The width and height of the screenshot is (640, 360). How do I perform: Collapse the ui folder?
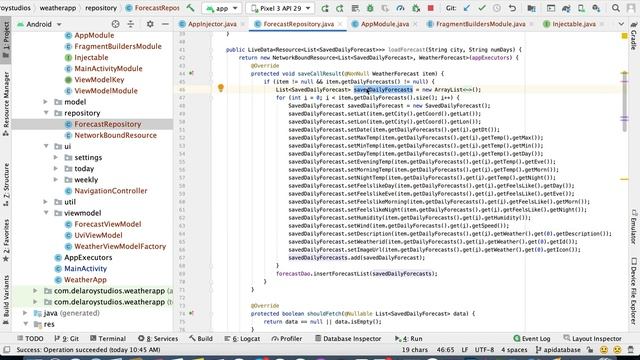[x=46, y=146]
